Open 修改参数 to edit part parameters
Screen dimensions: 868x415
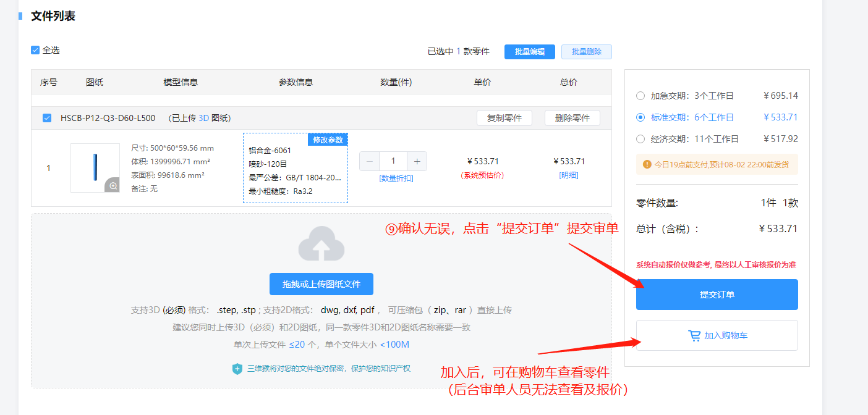click(328, 140)
